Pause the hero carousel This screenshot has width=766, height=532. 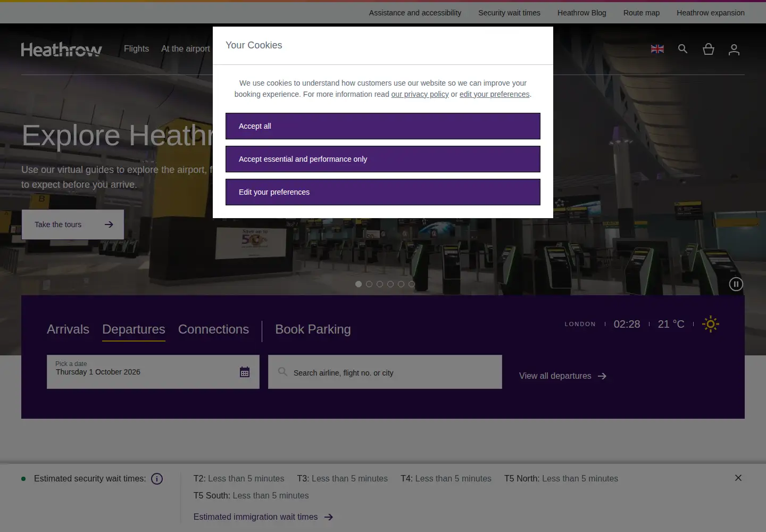[x=736, y=284]
